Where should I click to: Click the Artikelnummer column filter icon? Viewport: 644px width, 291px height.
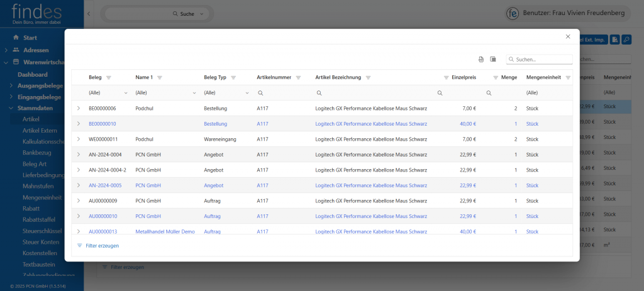pos(299,77)
